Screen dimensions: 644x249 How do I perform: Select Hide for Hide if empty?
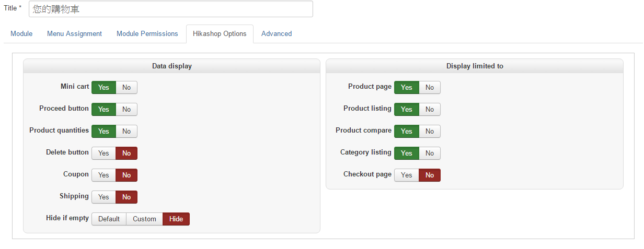[x=176, y=219]
